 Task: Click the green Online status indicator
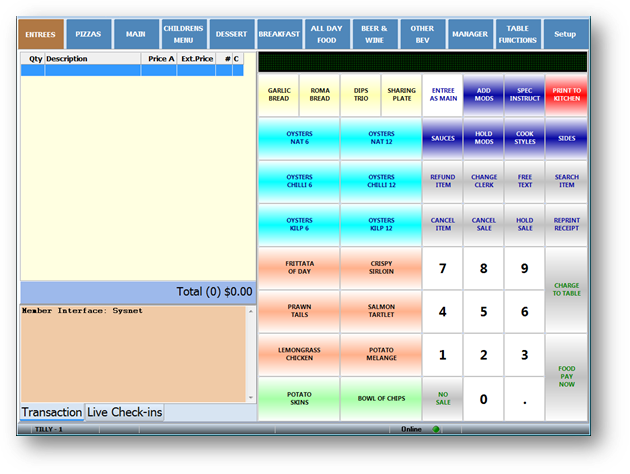pyautogui.click(x=436, y=429)
